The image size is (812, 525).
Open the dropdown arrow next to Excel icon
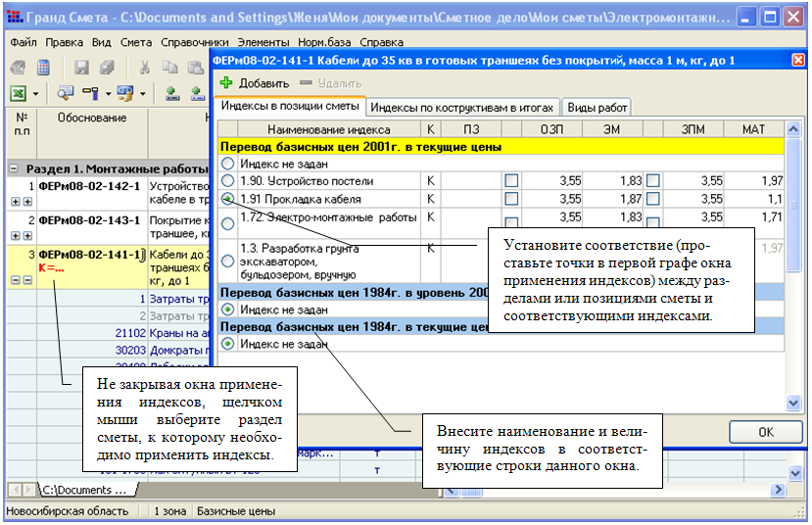35,94
